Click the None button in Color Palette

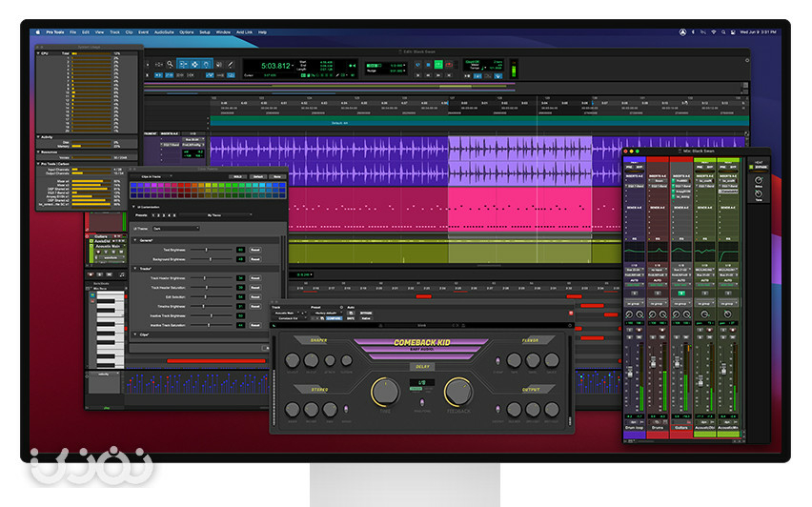[x=277, y=176]
